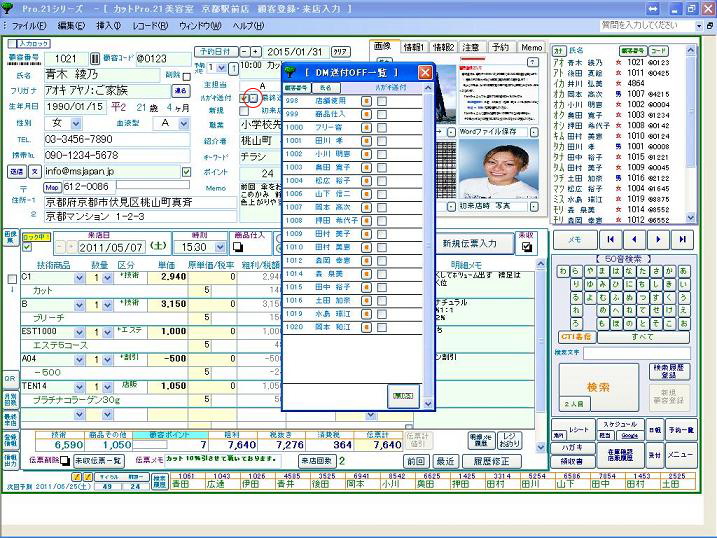The width and height of the screenshot is (717, 538).
Task: Click the customer photo thumbnail
Action: 498,169
